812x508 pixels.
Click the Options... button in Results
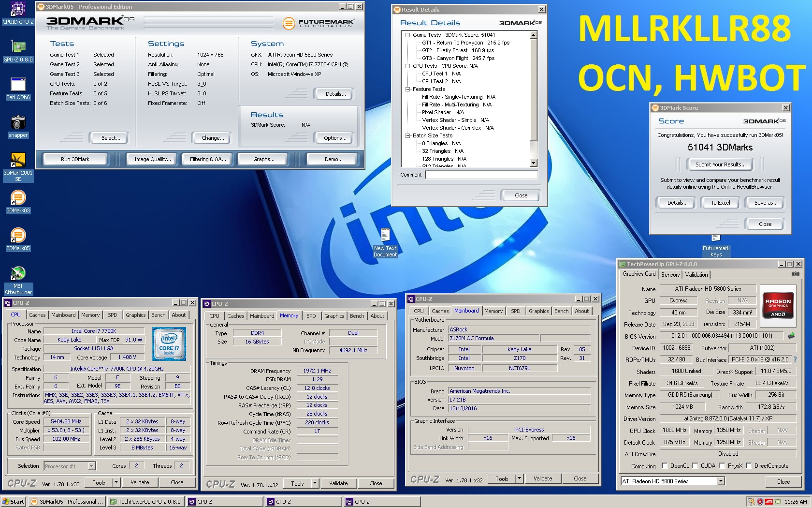[335, 138]
